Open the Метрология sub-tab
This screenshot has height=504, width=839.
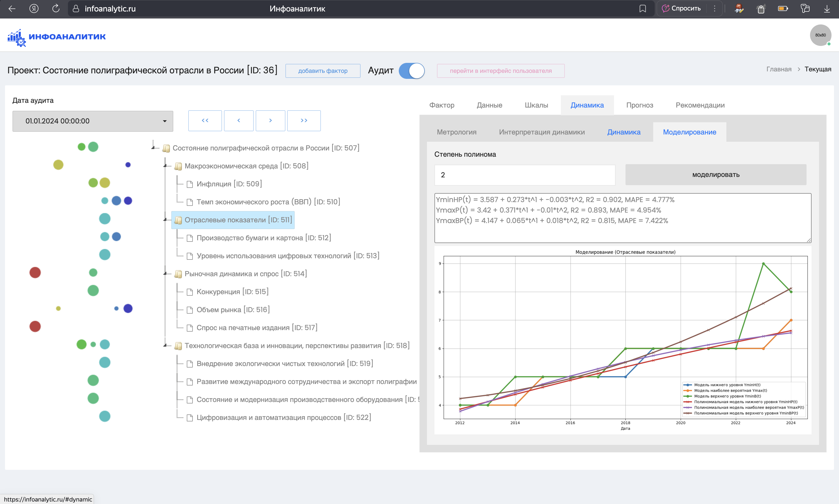(x=456, y=132)
